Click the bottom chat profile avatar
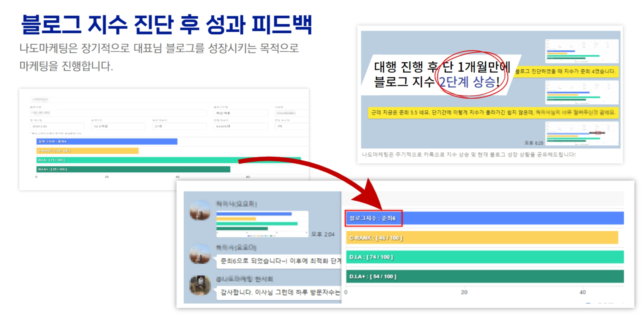Image resolution: width=644 pixels, height=321 pixels. [200, 285]
